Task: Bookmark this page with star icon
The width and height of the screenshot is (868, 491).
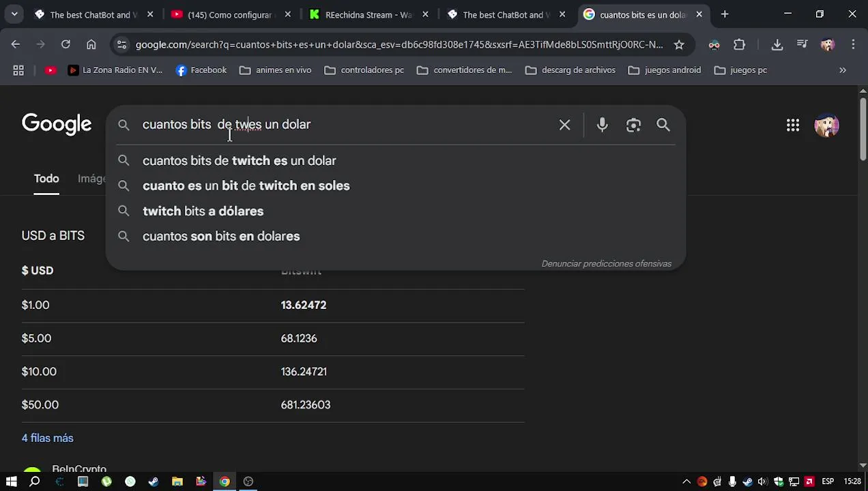Action: (678, 44)
